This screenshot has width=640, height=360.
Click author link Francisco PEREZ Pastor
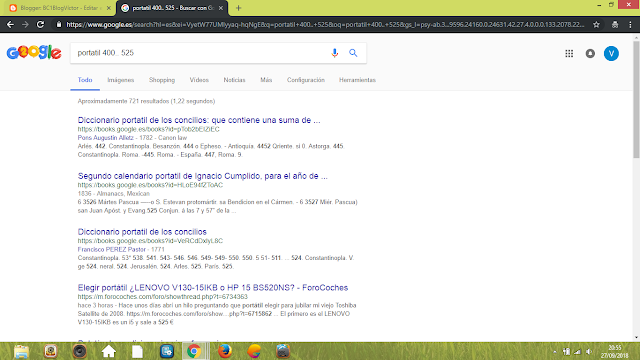pyautogui.click(x=112, y=249)
